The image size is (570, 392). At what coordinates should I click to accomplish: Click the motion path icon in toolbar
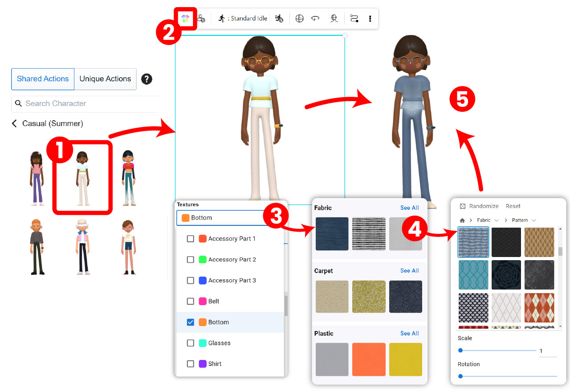tap(354, 19)
